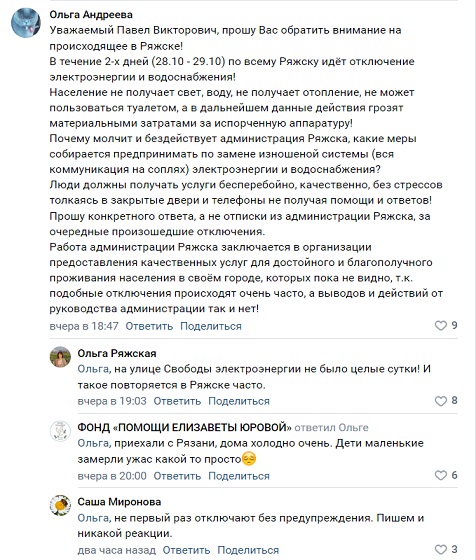Share Ольга Андреева's comment via Поделиться
The width and height of the screenshot is (476, 560).
[x=211, y=326]
